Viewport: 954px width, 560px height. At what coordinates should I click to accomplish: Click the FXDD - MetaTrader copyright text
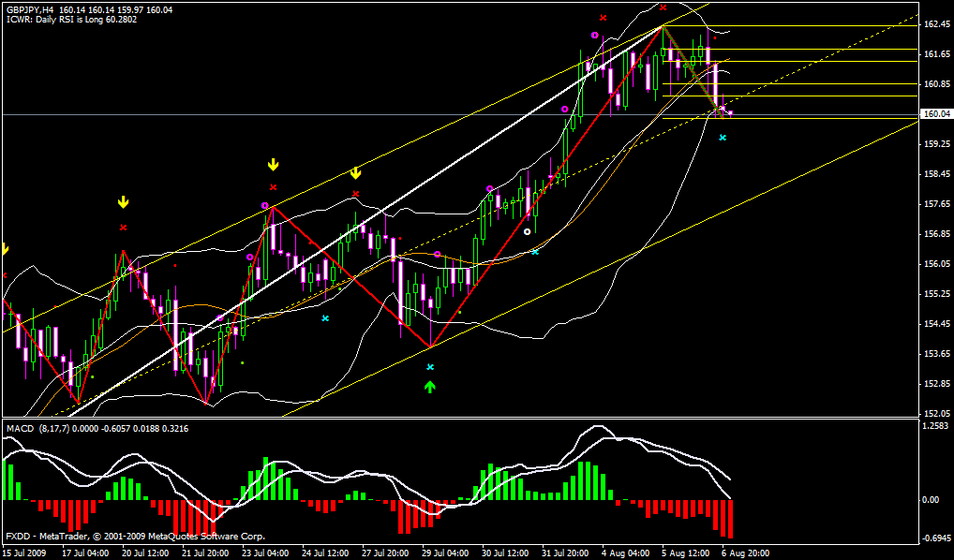(135, 537)
